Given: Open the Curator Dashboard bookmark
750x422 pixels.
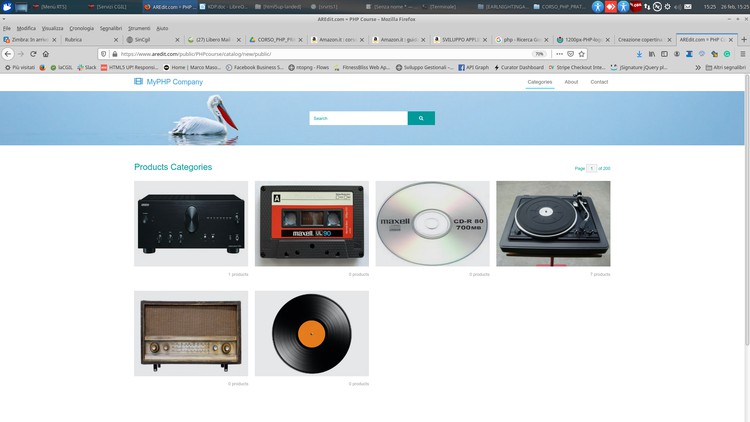Looking at the screenshot, I should point(518,67).
